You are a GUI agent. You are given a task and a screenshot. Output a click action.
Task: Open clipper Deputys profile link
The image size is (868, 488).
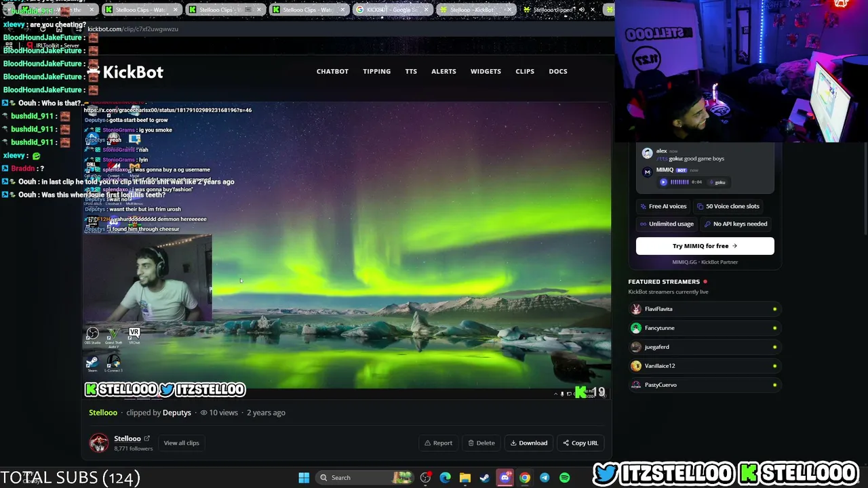[x=177, y=412]
